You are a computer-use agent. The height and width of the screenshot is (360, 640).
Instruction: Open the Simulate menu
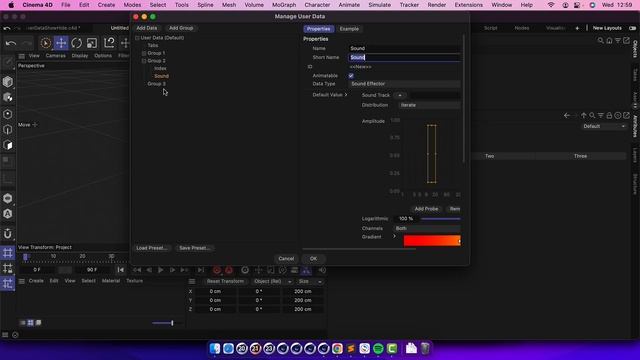tap(379, 5)
